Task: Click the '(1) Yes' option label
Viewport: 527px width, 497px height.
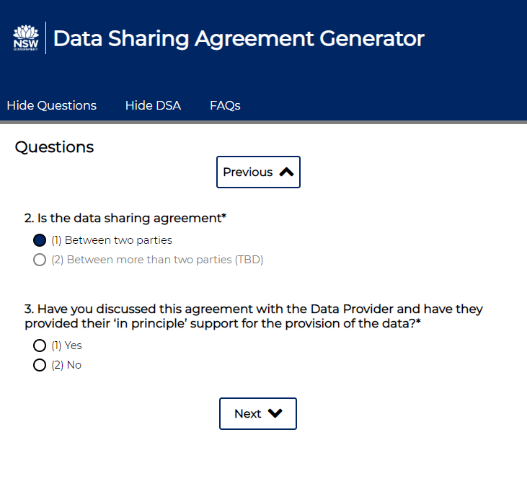Action: (67, 345)
